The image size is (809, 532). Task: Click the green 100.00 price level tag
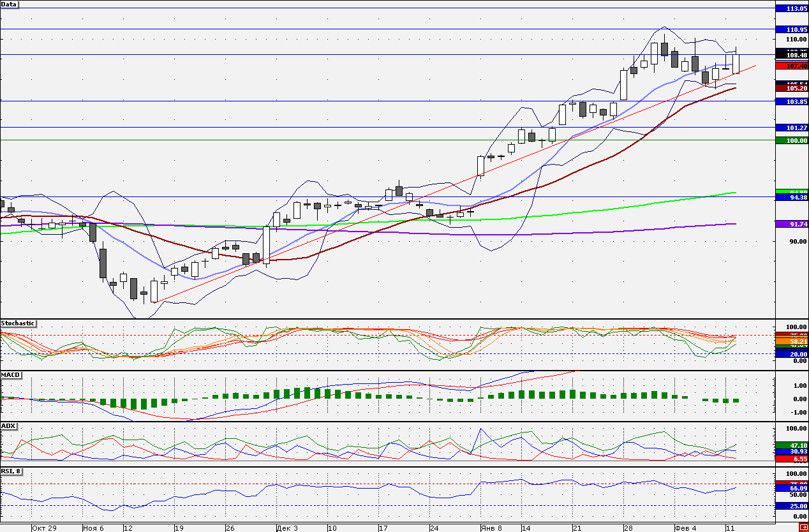(x=792, y=140)
